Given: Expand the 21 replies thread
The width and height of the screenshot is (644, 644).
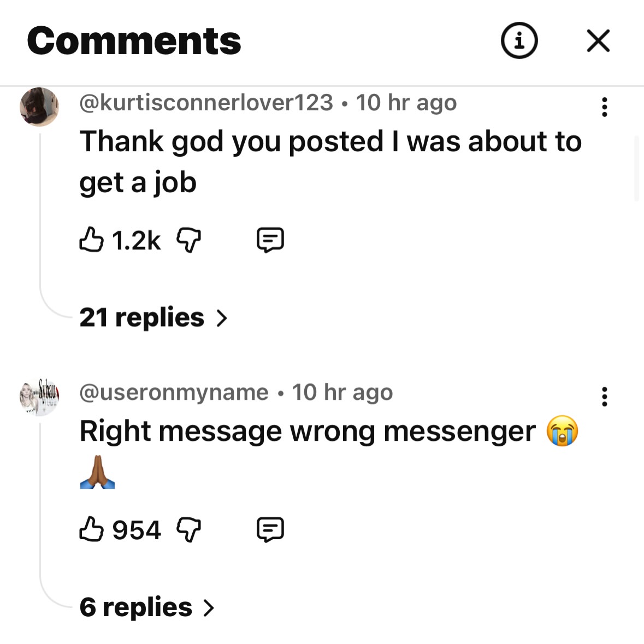Looking at the screenshot, I should [142, 317].
